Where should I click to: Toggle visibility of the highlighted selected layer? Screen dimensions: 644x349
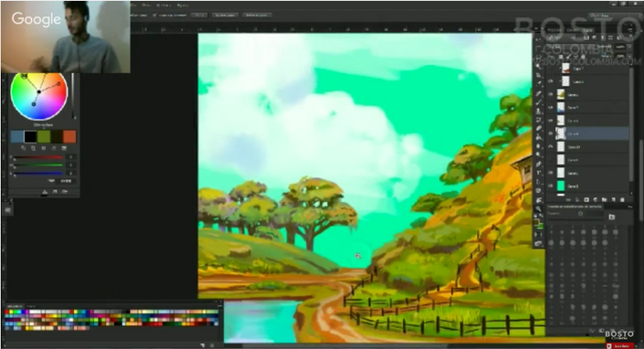[x=550, y=133]
